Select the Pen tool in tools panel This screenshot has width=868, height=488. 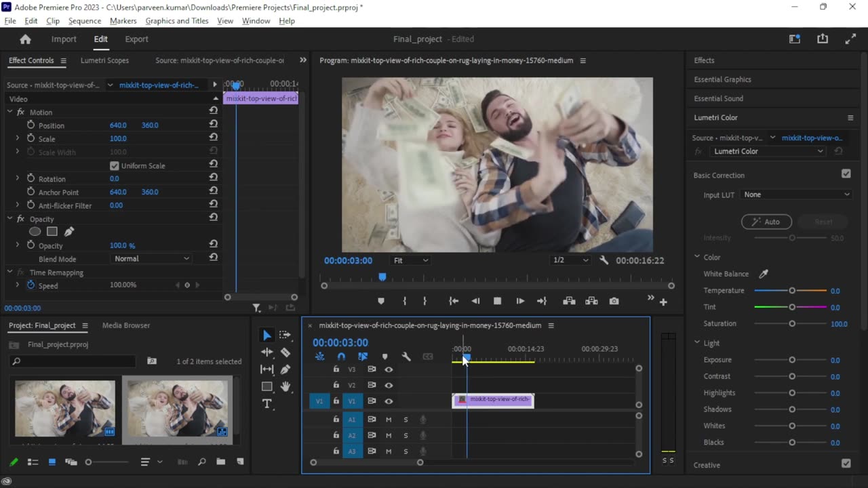tap(285, 369)
